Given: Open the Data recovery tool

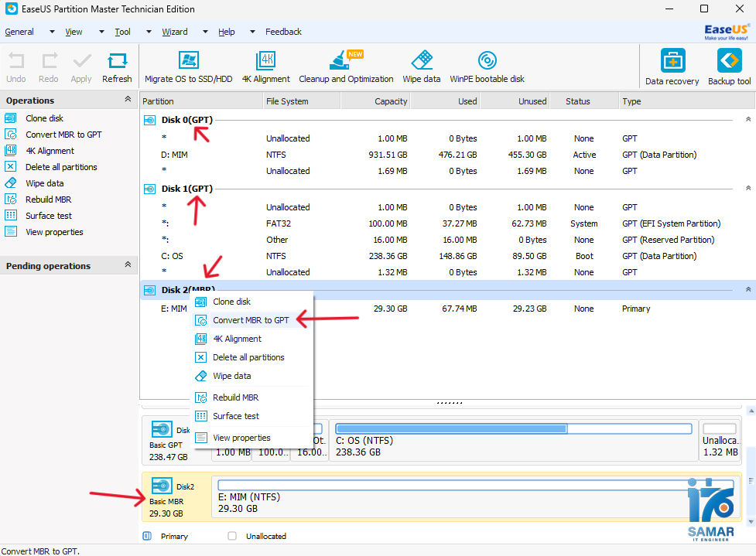Looking at the screenshot, I should pyautogui.click(x=672, y=66).
